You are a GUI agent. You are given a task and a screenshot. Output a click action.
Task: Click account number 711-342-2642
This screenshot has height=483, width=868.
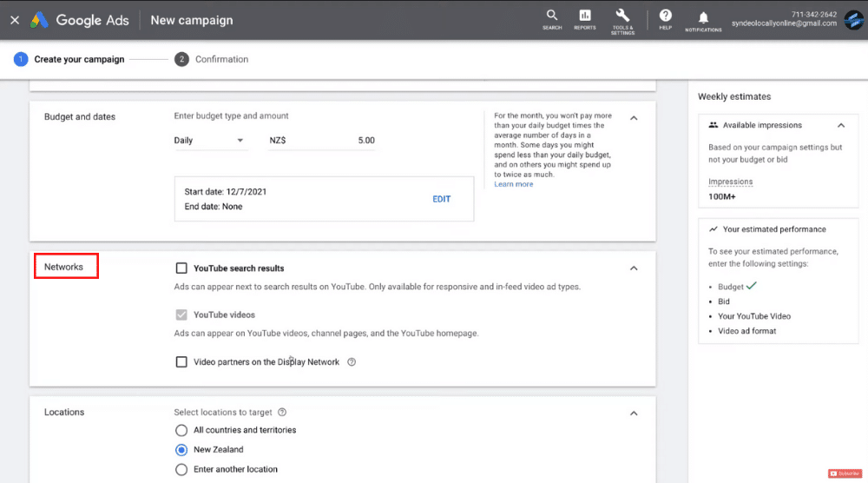814,15
